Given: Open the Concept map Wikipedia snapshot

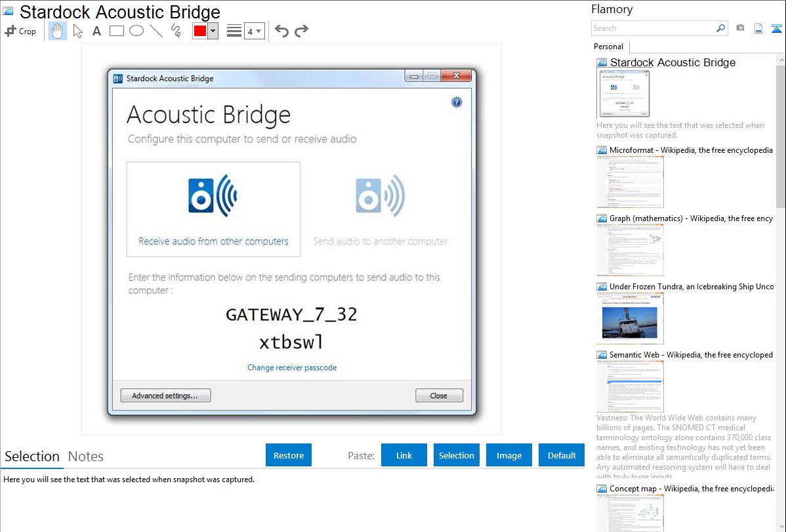Looking at the screenshot, I should 691,488.
